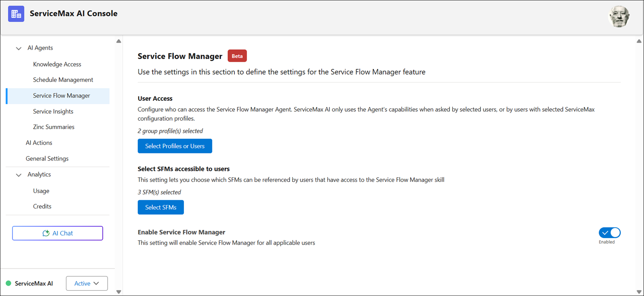Click the Select SFMs button
The height and width of the screenshot is (296, 644).
(161, 207)
